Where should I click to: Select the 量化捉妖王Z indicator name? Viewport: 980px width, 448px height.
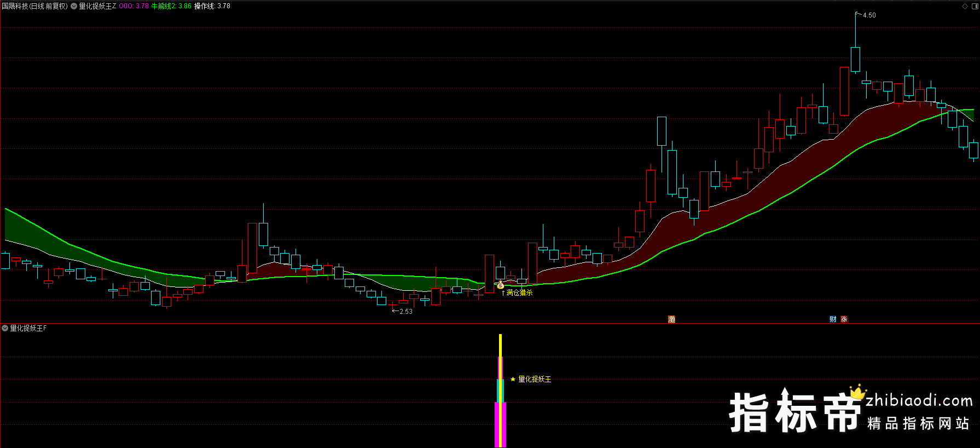pyautogui.click(x=97, y=6)
